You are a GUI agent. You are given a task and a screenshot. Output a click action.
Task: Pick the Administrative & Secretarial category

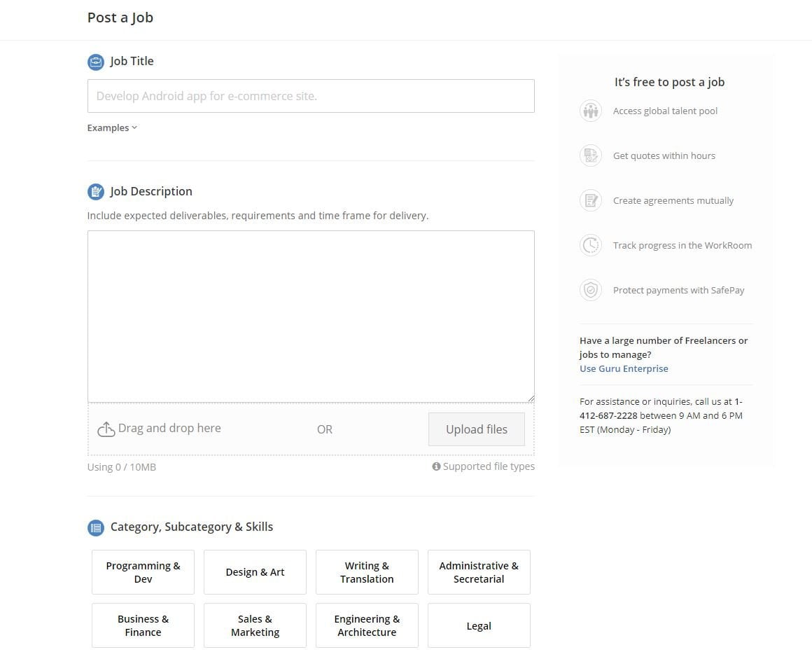click(x=479, y=572)
